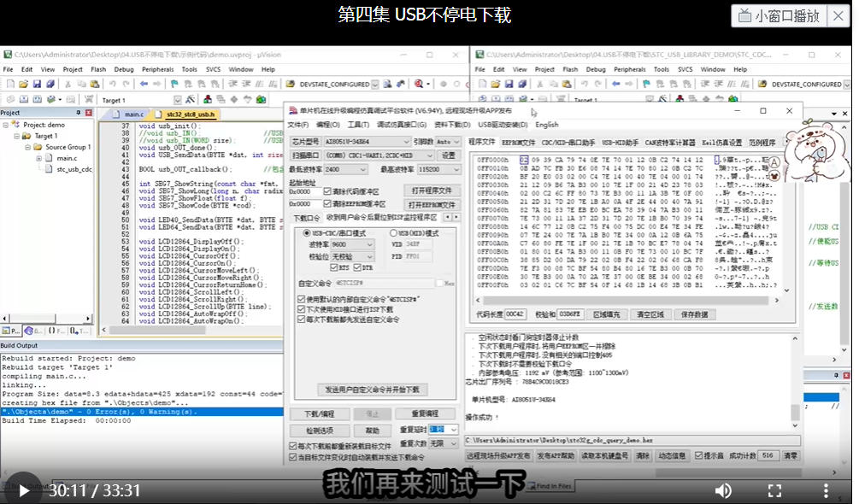This screenshot has height=504, width=859.
Task: Expand main.c node in Project tree
Action: click(39, 158)
